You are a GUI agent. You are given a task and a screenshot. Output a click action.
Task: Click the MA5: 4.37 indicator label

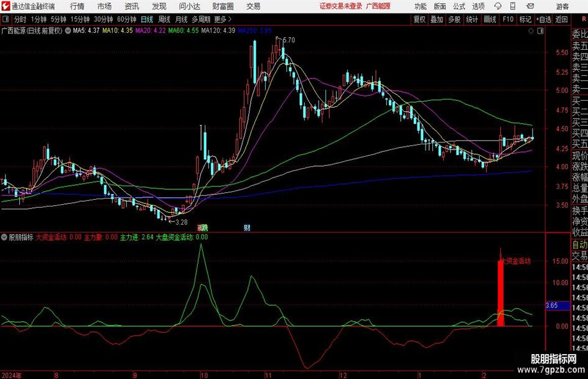pos(86,30)
